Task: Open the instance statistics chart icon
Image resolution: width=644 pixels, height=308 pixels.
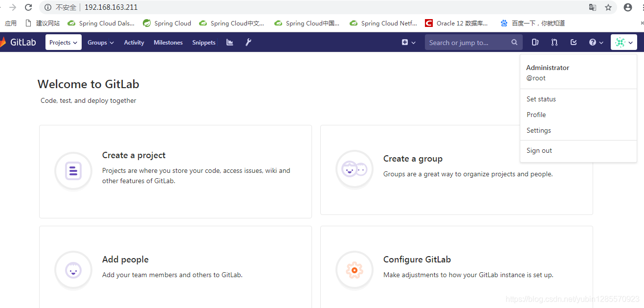Action: tap(230, 43)
